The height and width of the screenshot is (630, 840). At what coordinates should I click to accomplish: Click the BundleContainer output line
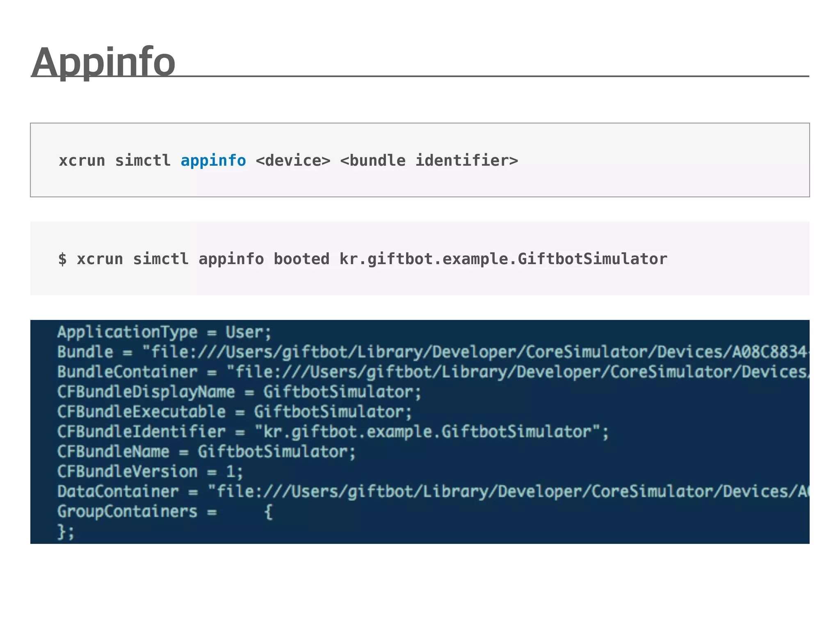click(x=433, y=372)
